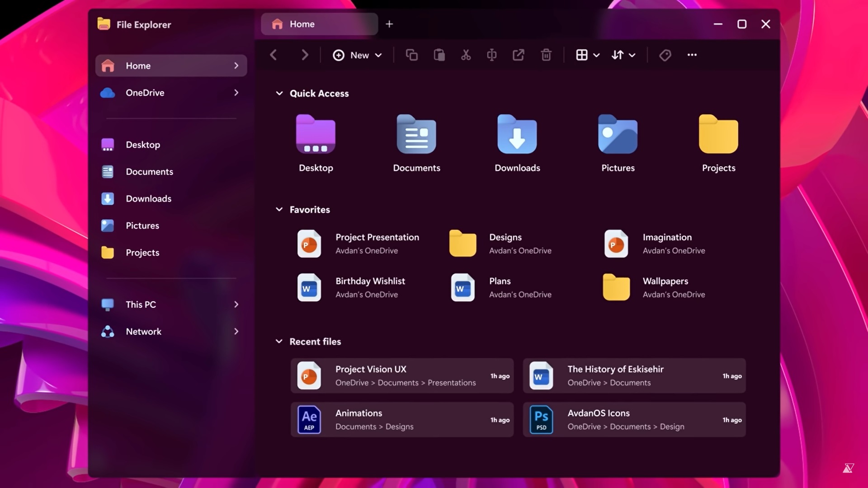Open the view layout dropdown
The height and width of the screenshot is (488, 868).
point(587,55)
